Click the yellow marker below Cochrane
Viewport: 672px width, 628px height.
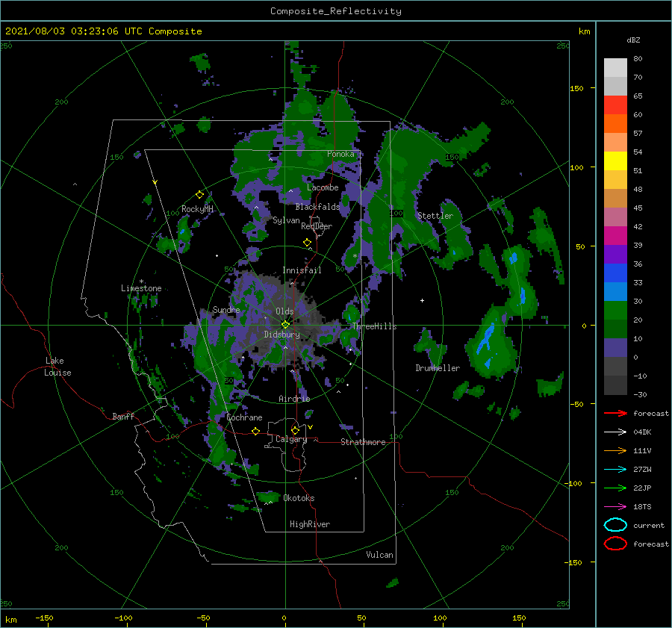(256, 431)
